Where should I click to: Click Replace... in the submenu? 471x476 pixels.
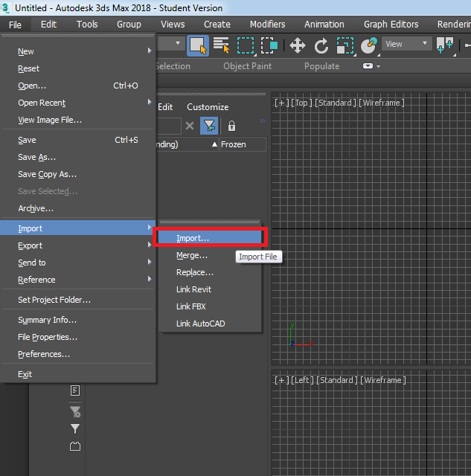coord(210,272)
